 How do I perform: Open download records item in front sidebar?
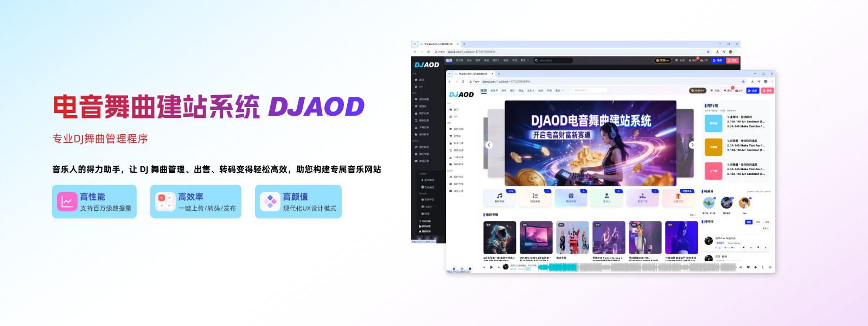(x=456, y=157)
